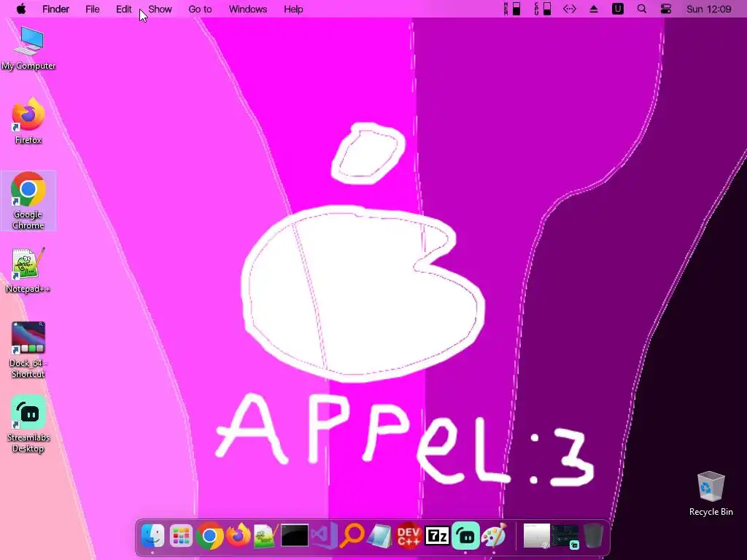
Task: Open Spotlight search magnifier in menu bar
Action: (642, 9)
